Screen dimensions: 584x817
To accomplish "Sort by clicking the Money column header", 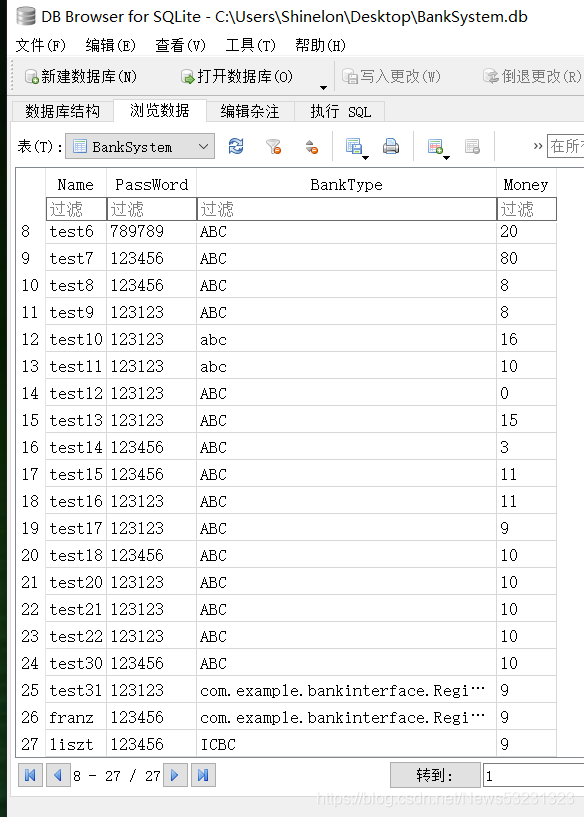I will (x=526, y=184).
